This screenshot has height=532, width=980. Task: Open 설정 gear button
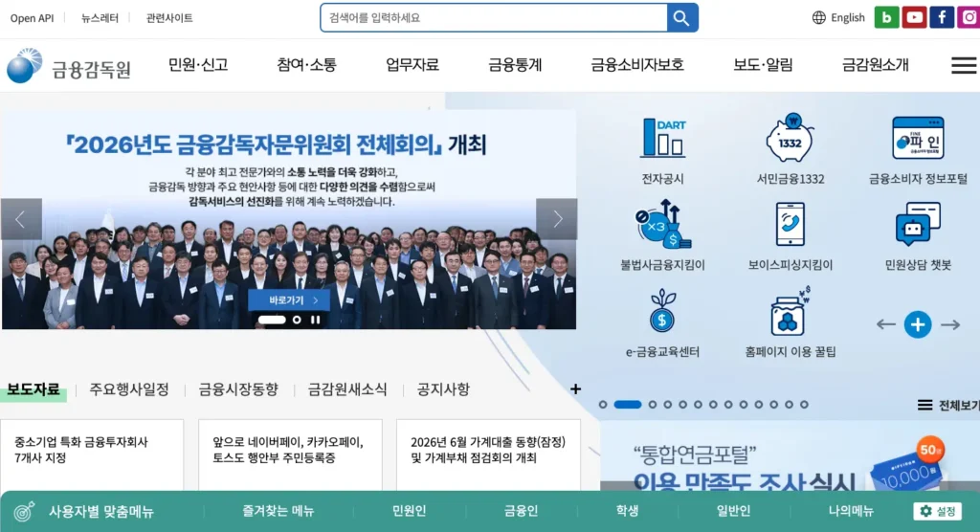click(938, 511)
